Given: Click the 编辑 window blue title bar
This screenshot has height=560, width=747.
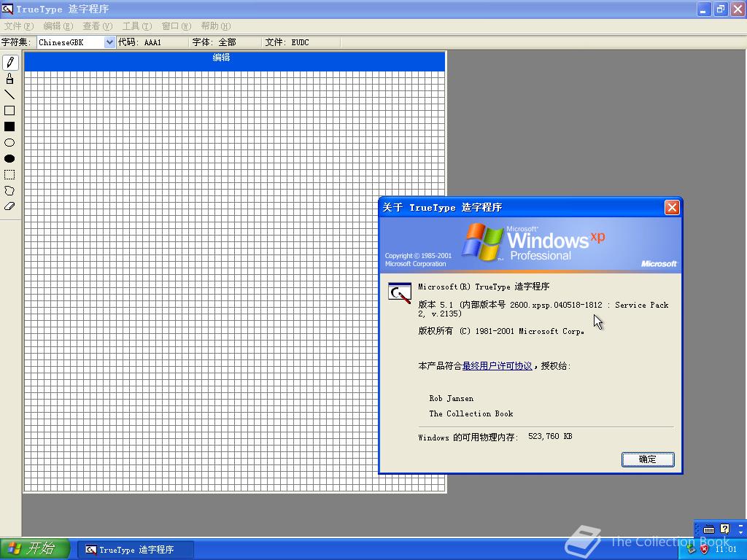Looking at the screenshot, I should pyautogui.click(x=234, y=61).
